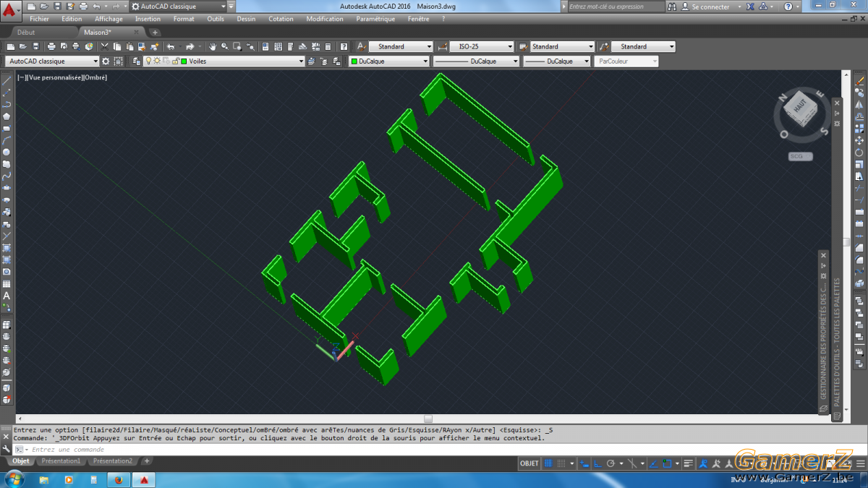Image resolution: width=868 pixels, height=488 pixels.
Task: Select the Pan hand tool
Action: tap(213, 46)
